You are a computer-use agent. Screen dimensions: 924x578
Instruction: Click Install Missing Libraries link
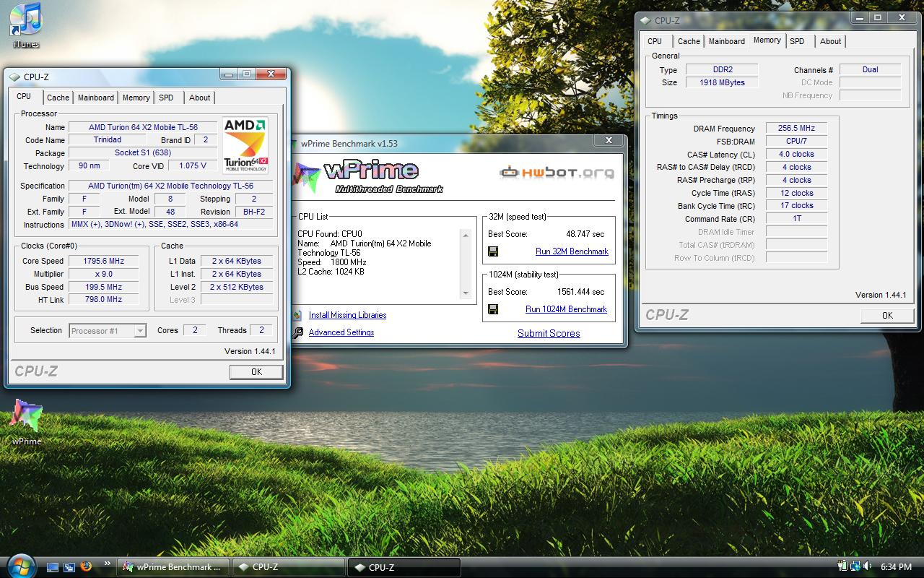[347, 315]
